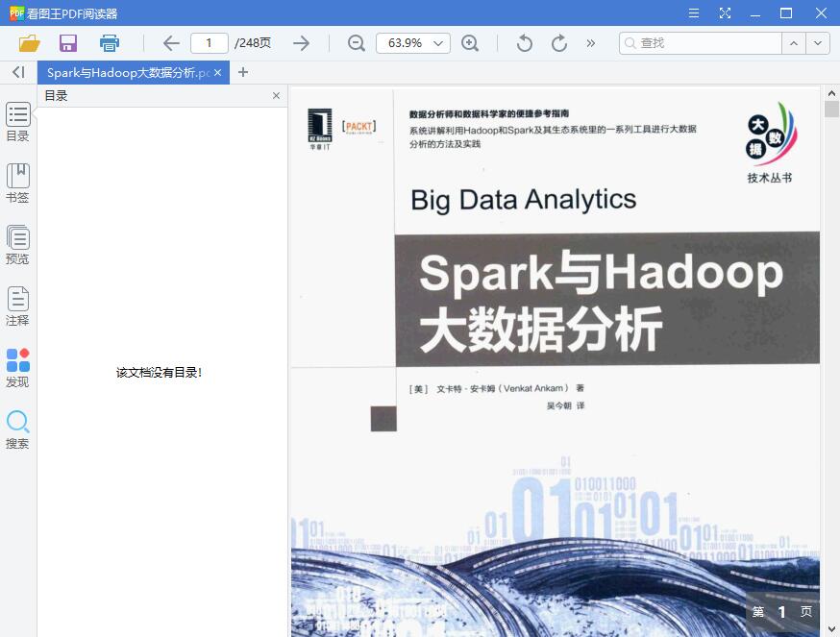Open a new tab with the plus button
This screenshot has height=637, width=840.
coord(243,71)
